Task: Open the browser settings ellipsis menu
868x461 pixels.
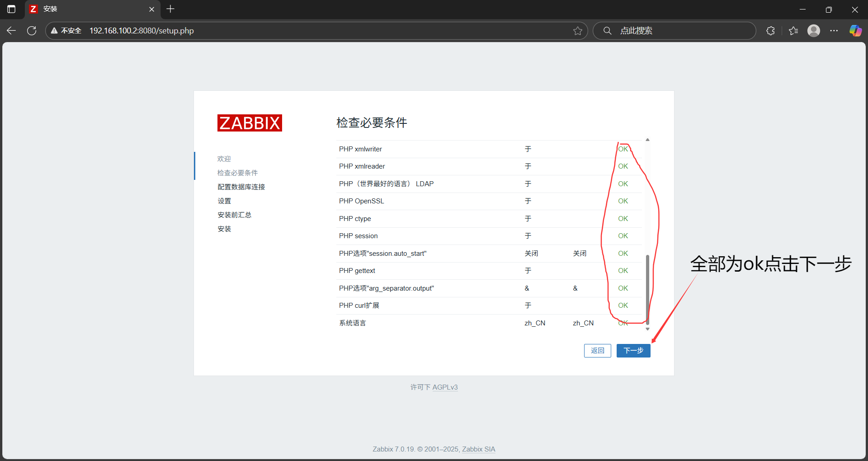Action: click(834, 31)
